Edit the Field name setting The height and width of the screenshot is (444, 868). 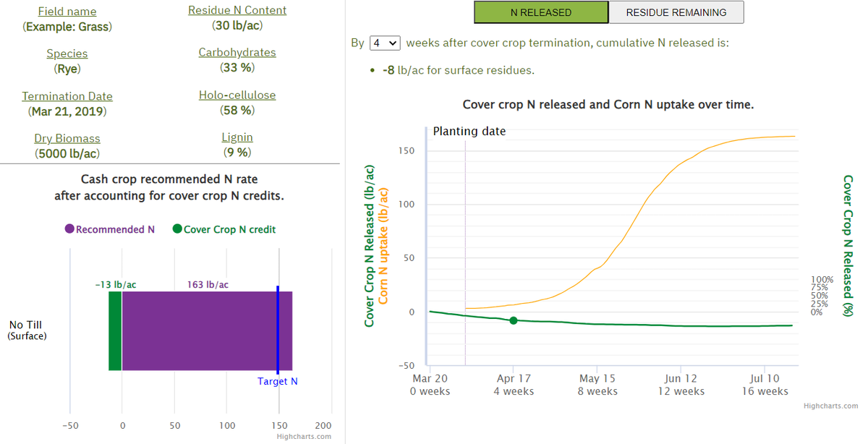67,11
